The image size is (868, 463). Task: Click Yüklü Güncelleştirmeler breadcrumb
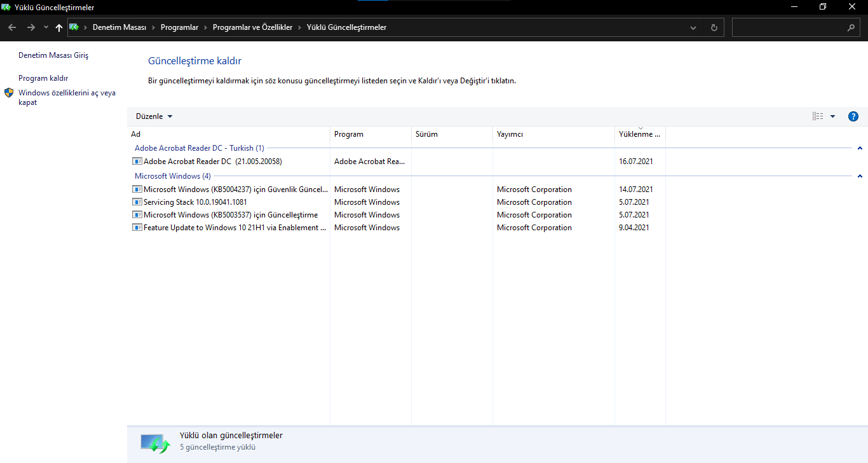click(x=346, y=27)
